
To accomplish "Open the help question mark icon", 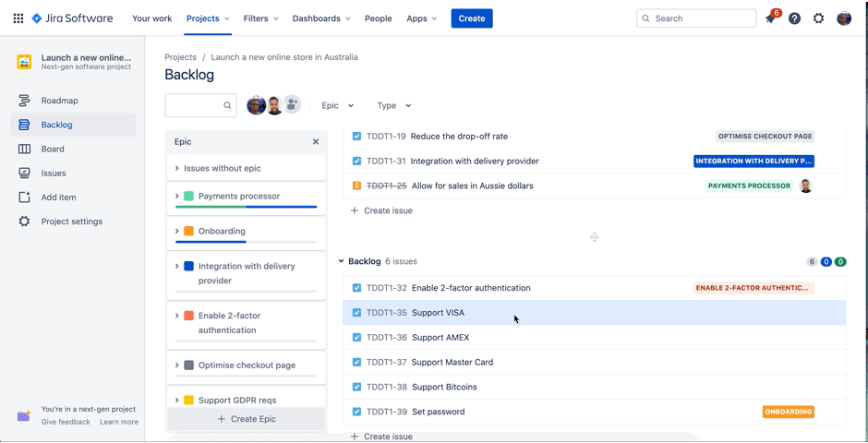I will (794, 18).
